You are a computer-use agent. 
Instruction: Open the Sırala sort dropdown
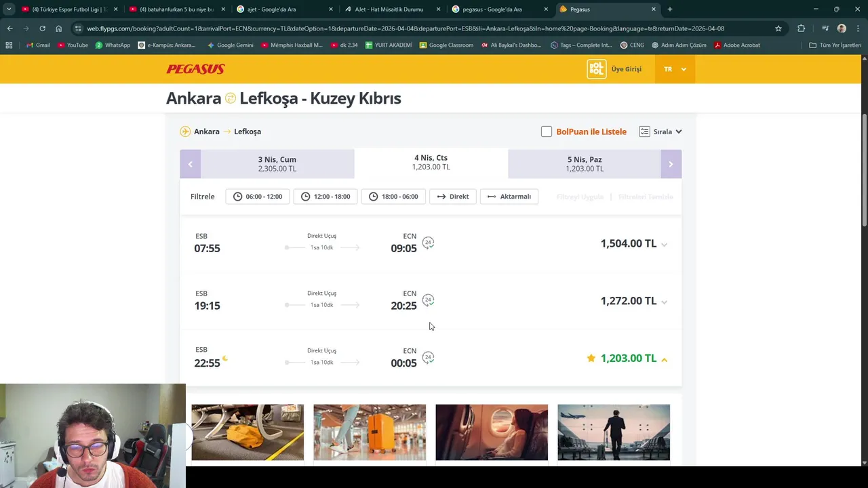pos(660,131)
